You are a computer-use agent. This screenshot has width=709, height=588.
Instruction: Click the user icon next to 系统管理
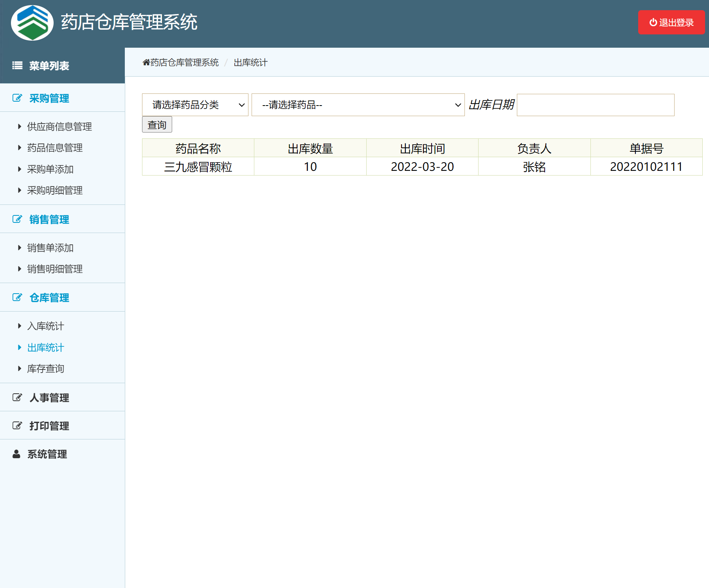click(x=16, y=454)
